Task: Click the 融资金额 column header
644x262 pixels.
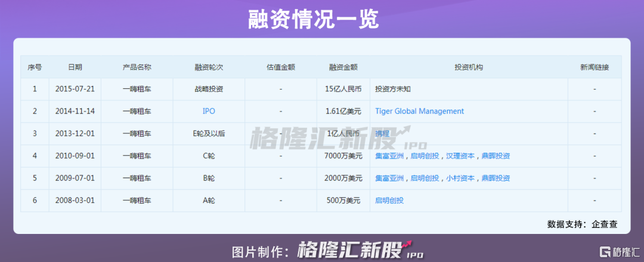Action: [x=343, y=67]
